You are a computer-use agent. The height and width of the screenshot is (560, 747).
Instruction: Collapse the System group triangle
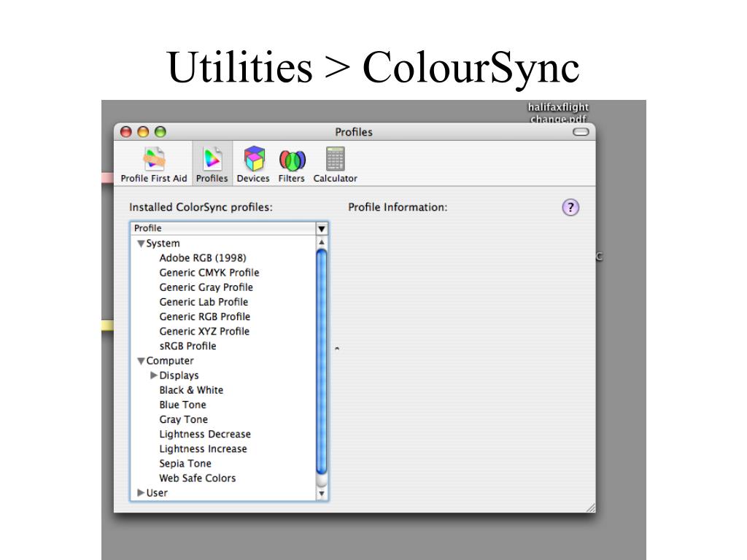(141, 244)
